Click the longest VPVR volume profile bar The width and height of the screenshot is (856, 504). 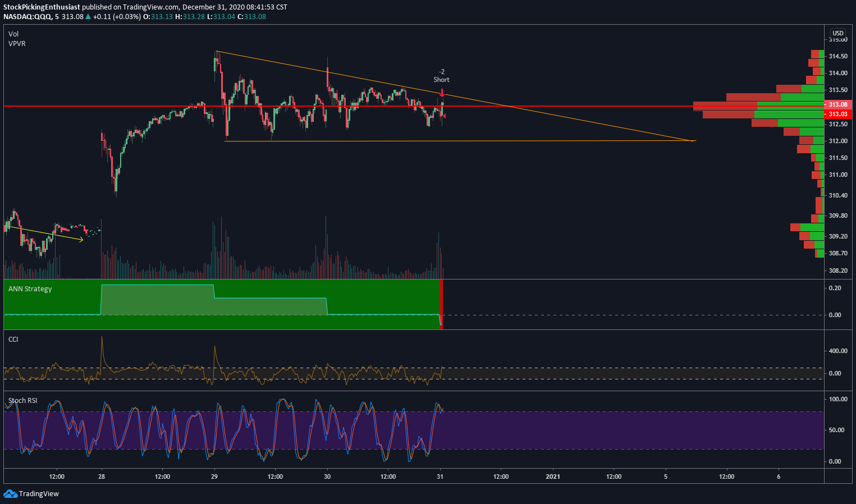pos(758,106)
